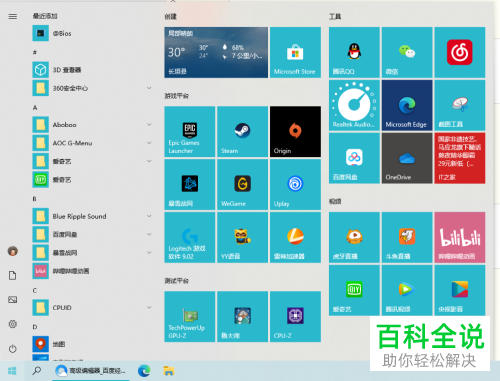Select the 游戏平台 group title
The height and width of the screenshot is (381, 500).
[176, 96]
